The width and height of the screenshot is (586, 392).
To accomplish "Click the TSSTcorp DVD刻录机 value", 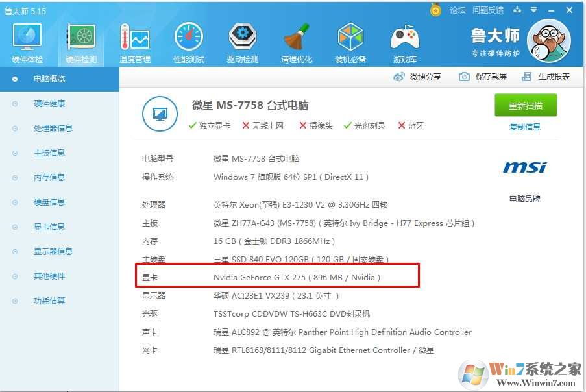I will [x=291, y=314].
